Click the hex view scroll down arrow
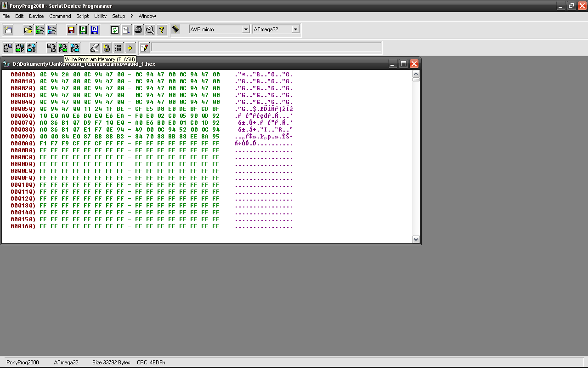The height and width of the screenshot is (368, 588). tap(416, 239)
